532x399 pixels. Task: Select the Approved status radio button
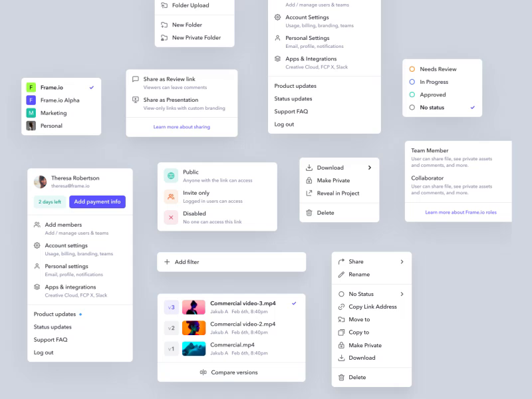coord(412,94)
